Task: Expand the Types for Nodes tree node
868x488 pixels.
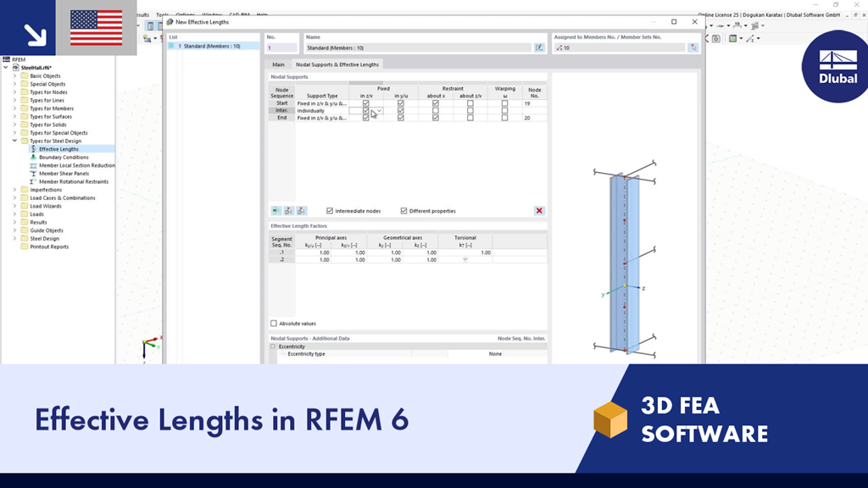Action: click(x=15, y=92)
